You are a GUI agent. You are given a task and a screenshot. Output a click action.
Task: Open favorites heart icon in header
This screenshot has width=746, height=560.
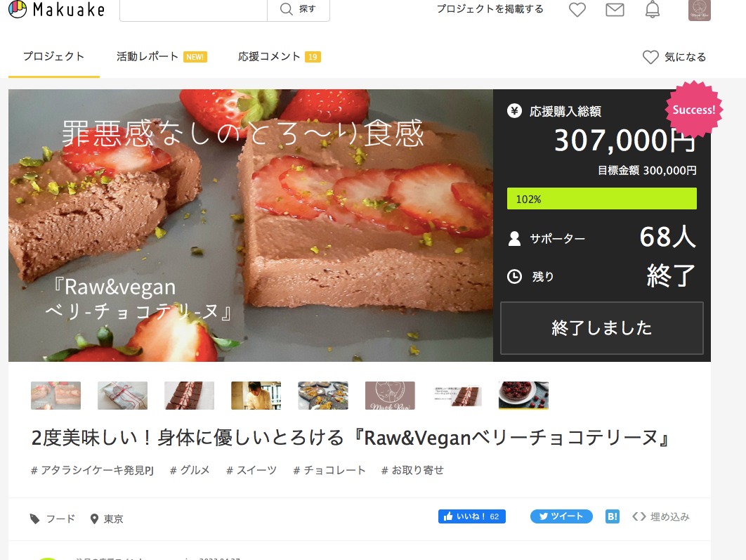(x=577, y=10)
